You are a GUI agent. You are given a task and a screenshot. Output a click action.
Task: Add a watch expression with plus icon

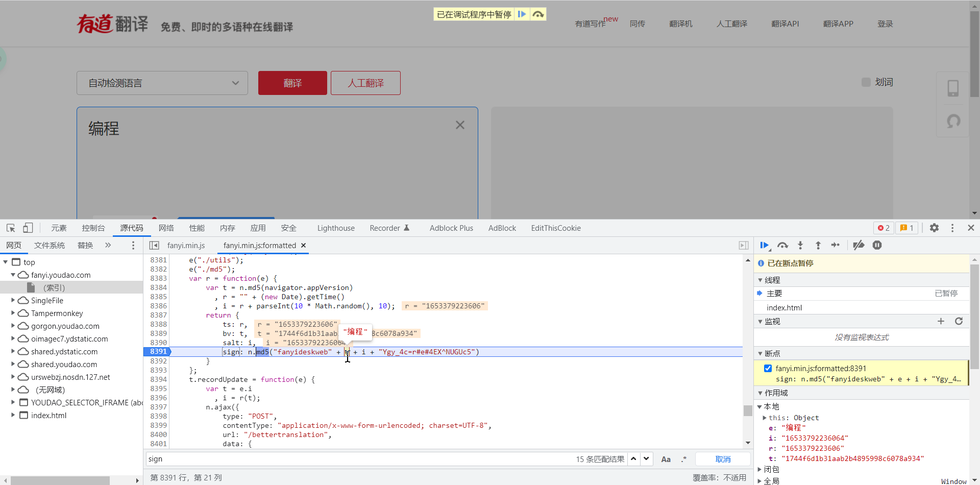point(941,321)
